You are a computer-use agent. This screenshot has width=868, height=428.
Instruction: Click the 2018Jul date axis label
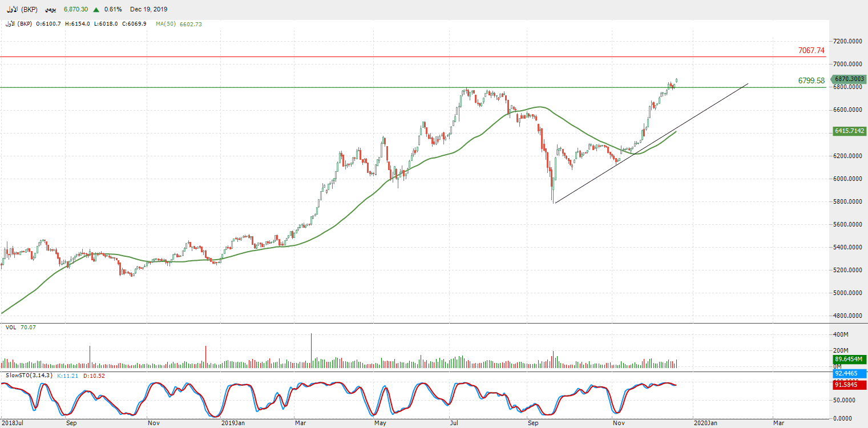[x=11, y=423]
